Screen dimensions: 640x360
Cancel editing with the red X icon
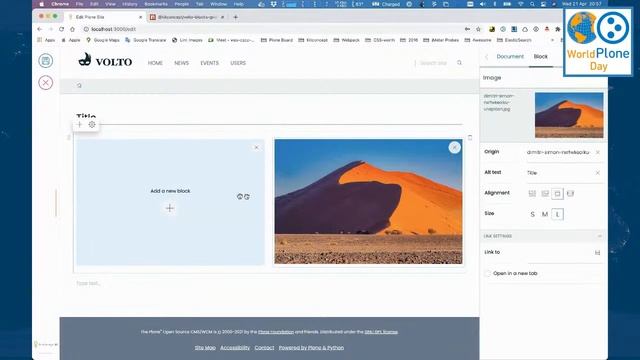46,83
